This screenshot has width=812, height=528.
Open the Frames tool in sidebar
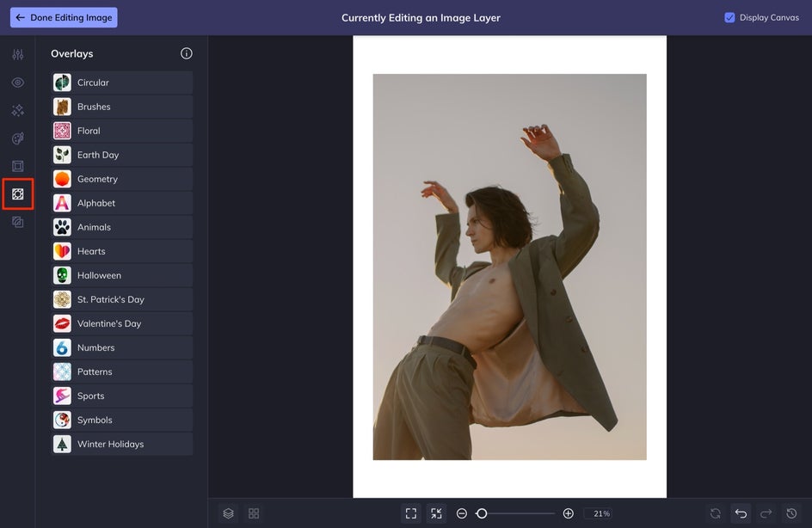[x=17, y=166]
